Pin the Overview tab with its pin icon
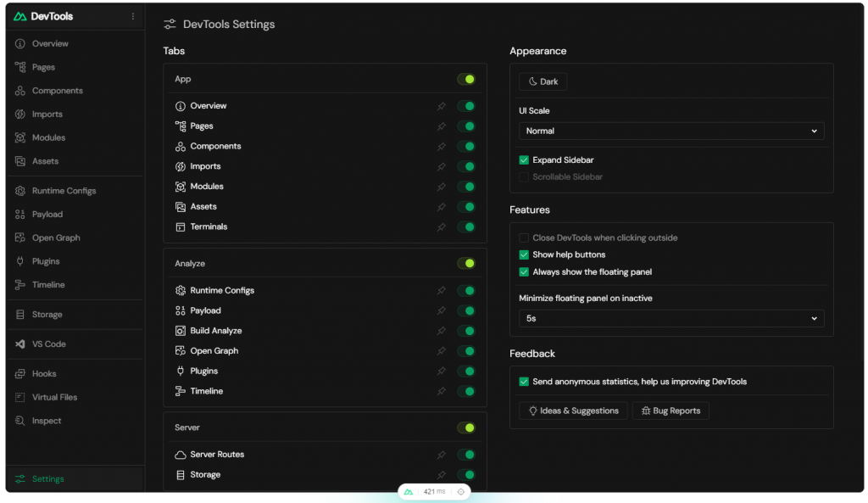Image resolution: width=868 pixels, height=503 pixels. [x=441, y=106]
